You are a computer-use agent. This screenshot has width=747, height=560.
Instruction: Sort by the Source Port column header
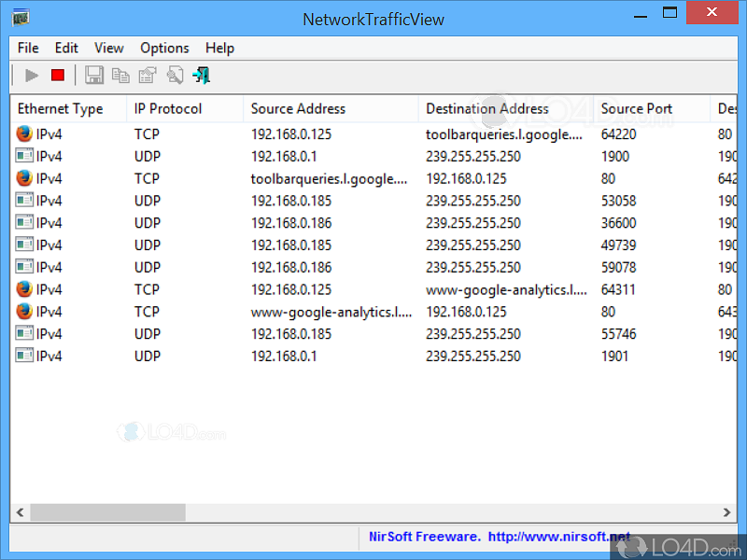(x=637, y=108)
